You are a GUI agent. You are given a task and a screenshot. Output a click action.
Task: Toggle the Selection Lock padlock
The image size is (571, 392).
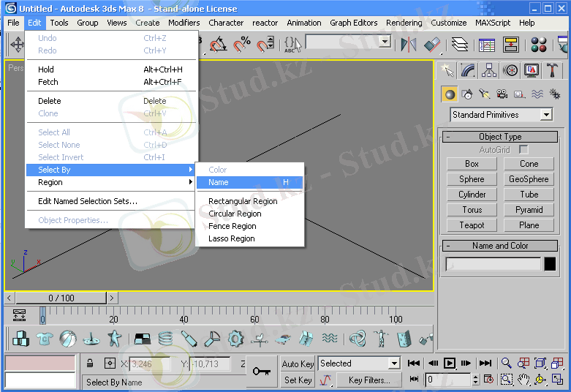point(90,363)
